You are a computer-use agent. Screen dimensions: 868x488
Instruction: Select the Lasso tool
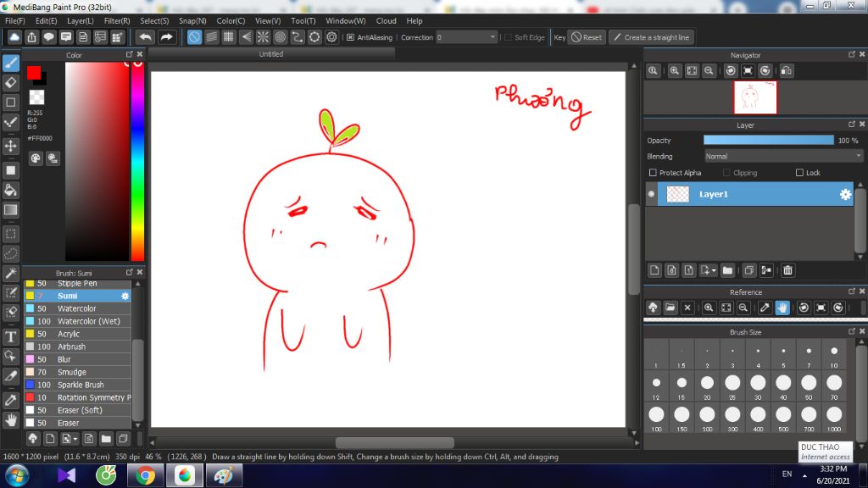(10, 254)
